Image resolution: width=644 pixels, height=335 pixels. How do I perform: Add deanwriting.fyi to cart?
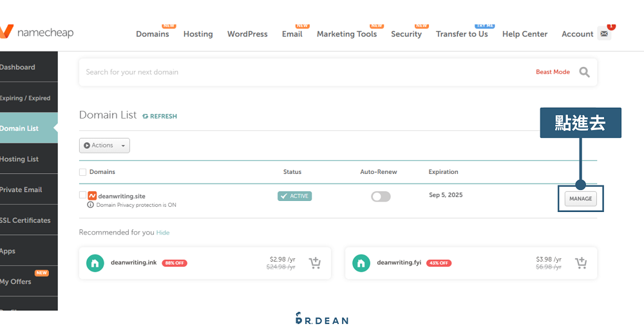(x=580, y=263)
